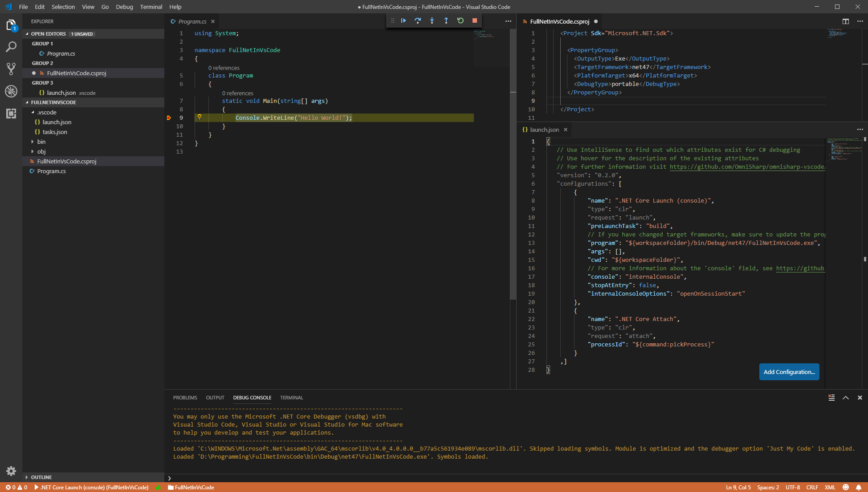868x492 pixels.
Task: Switch to the Output panel tab
Action: click(x=215, y=398)
